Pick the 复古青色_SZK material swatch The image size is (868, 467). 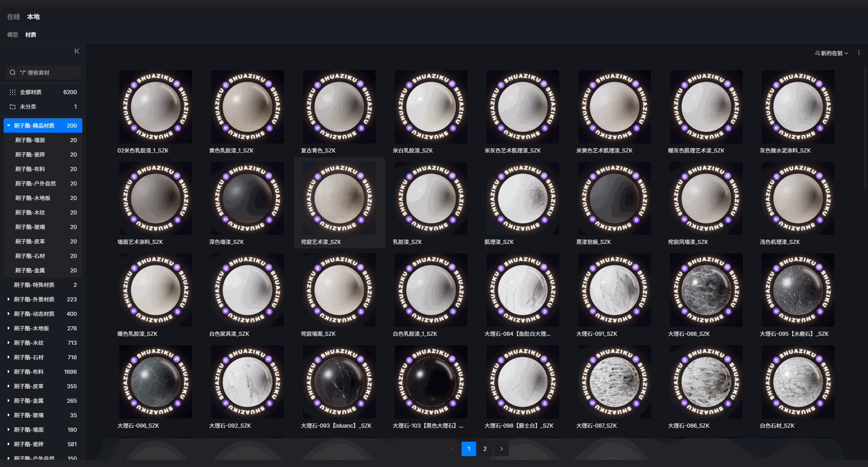coord(339,107)
